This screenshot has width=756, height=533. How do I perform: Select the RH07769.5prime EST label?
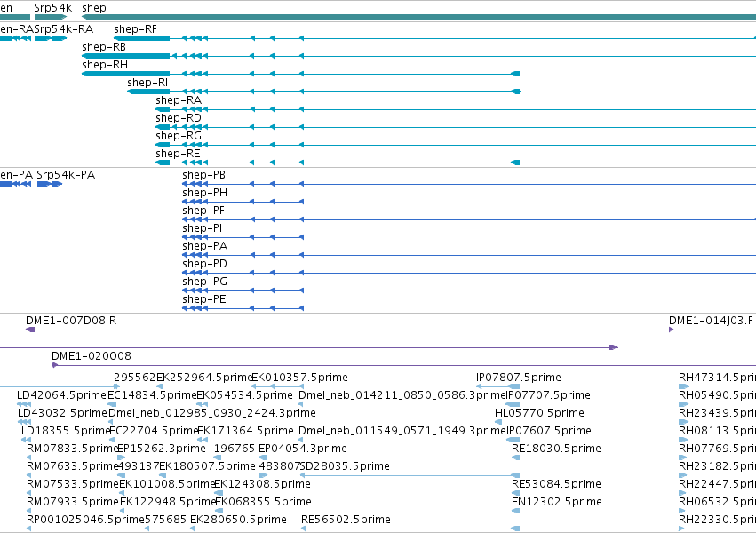(717, 449)
